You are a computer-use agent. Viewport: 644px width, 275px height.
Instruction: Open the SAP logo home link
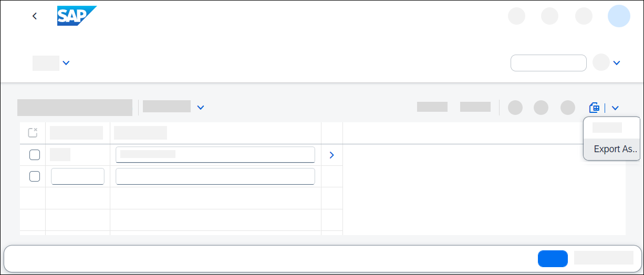(77, 16)
